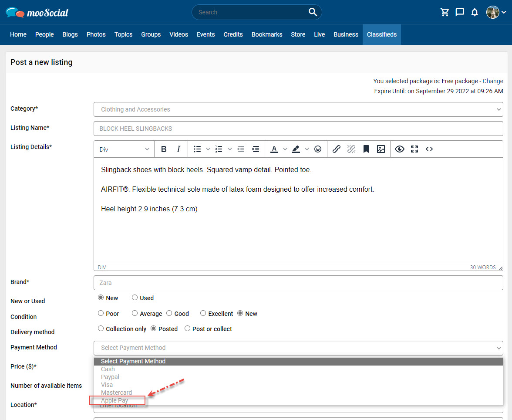
Task: Remove link with unlink icon
Action: [x=351, y=149]
